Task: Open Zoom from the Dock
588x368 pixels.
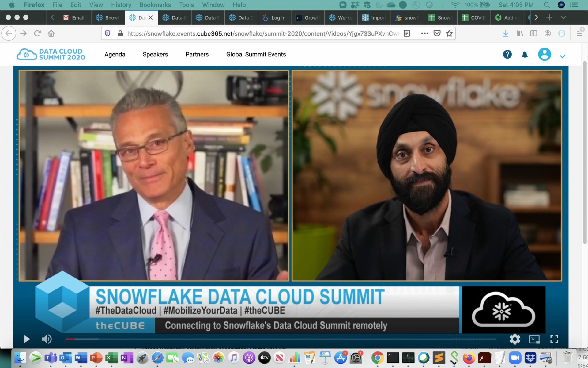Action: 515,358
